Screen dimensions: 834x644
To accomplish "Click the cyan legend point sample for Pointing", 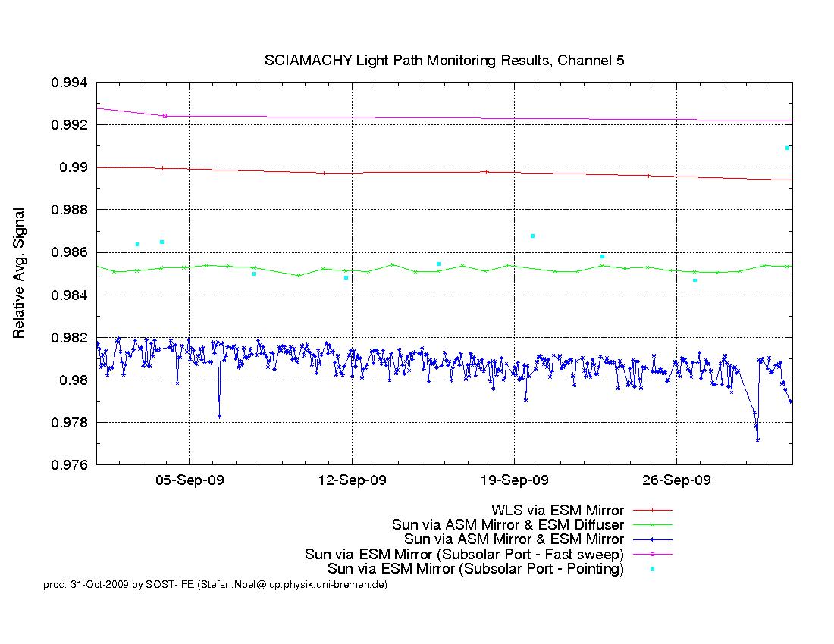I will click(653, 568).
